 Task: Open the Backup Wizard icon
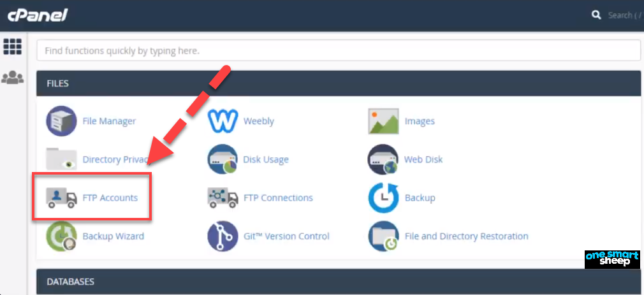coord(61,236)
